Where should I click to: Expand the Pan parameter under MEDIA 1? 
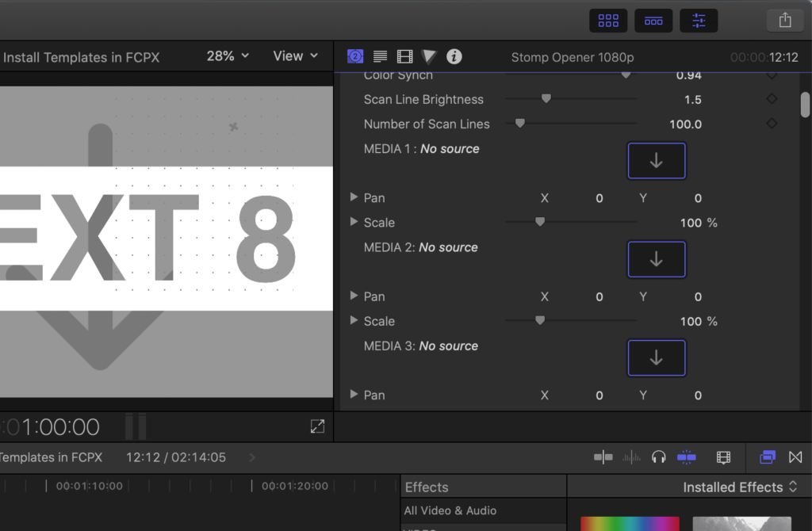click(x=354, y=198)
